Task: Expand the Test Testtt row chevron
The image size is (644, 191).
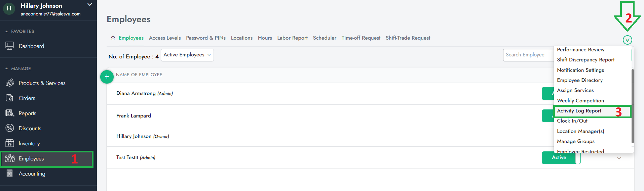Action: [619, 158]
